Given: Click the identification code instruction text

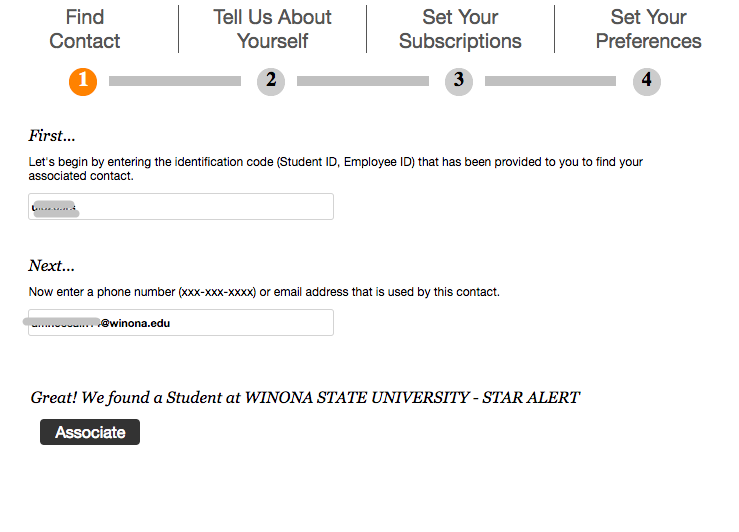Looking at the screenshot, I should (335, 168).
